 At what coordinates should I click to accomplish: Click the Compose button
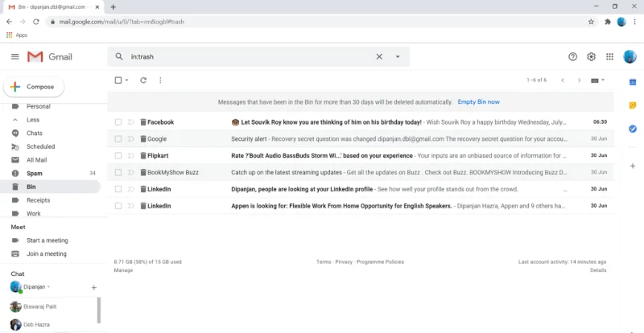[x=34, y=87]
